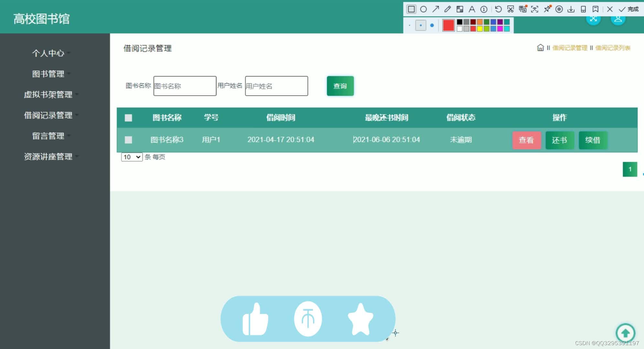Pick the magenta color swatch

pos(500,29)
